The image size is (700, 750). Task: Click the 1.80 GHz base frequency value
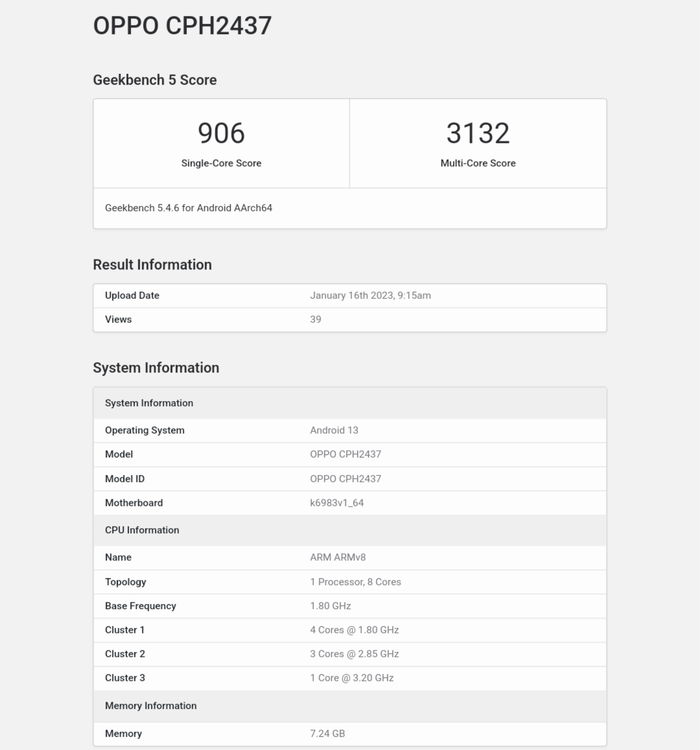[331, 606]
